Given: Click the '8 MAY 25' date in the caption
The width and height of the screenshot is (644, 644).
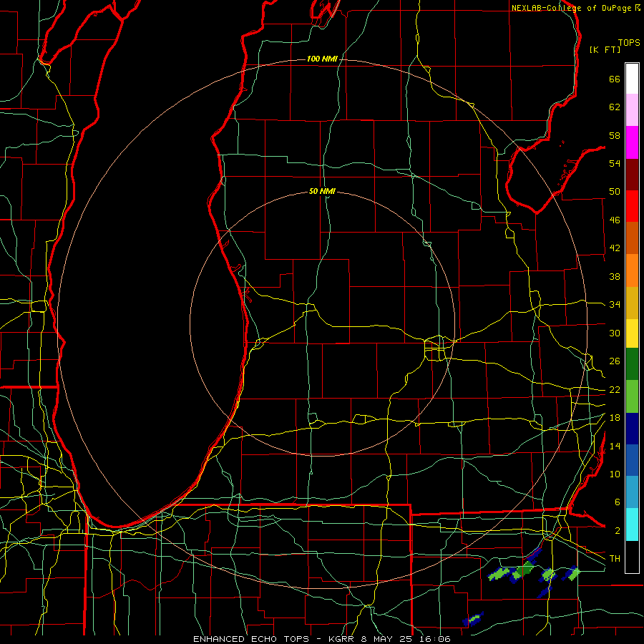Looking at the screenshot, I should pyautogui.click(x=388, y=639).
